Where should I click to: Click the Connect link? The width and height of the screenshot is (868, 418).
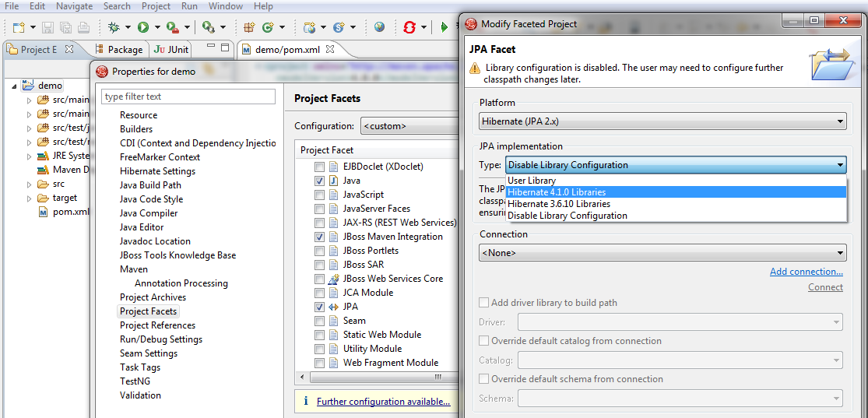[x=825, y=286]
